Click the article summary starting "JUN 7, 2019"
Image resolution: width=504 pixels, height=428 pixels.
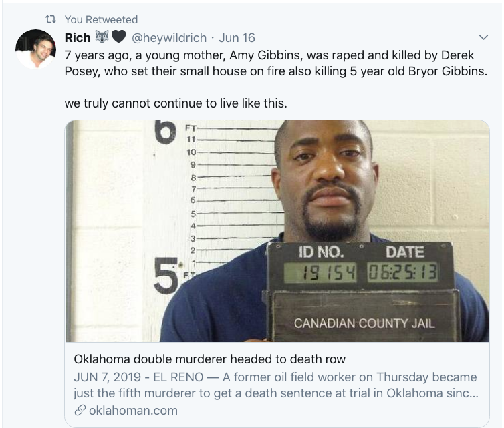click(x=275, y=384)
